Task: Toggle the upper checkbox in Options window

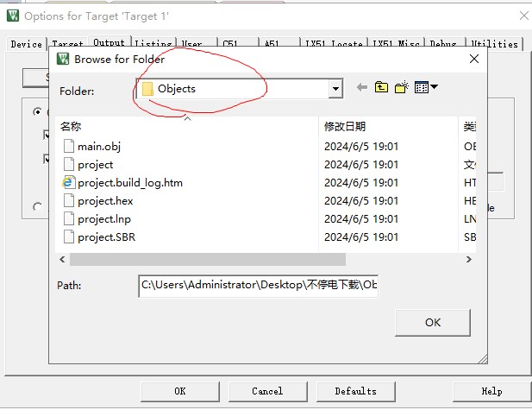Action: [x=47, y=135]
